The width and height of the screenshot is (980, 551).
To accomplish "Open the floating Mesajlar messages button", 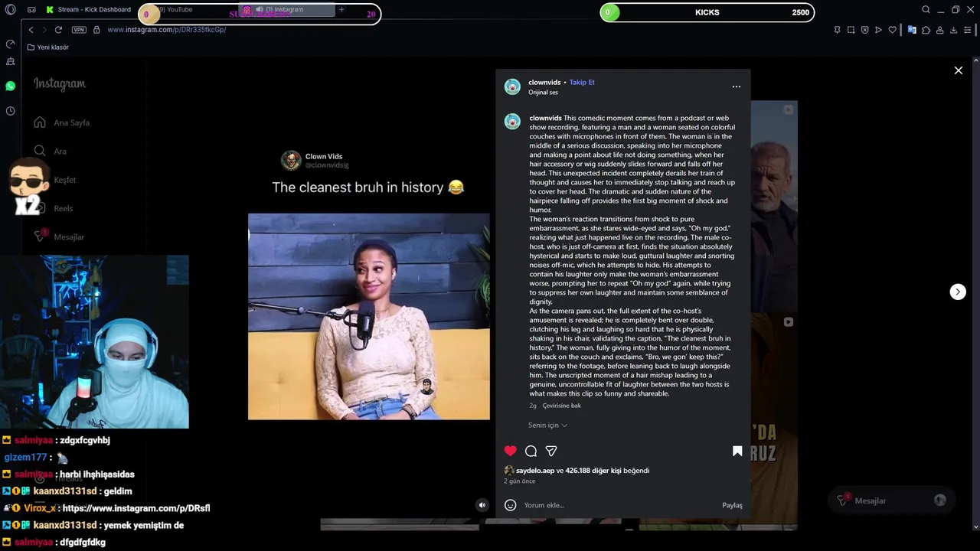I will click(890, 500).
